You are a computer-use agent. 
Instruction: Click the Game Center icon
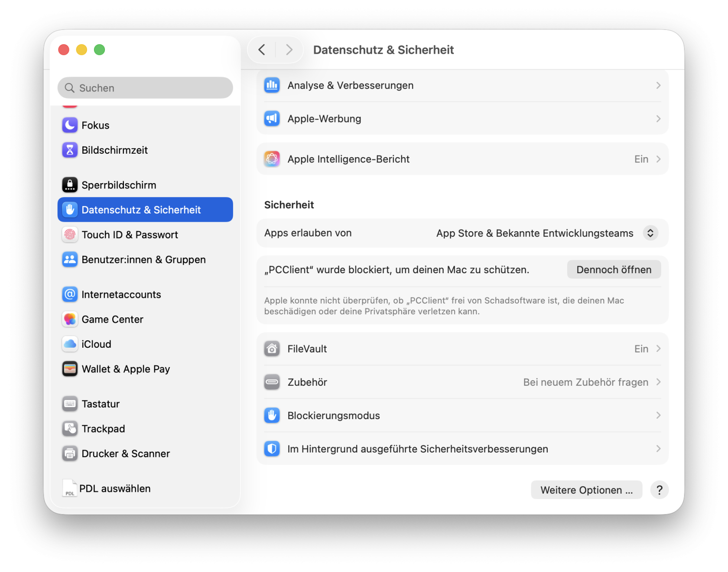click(x=70, y=319)
